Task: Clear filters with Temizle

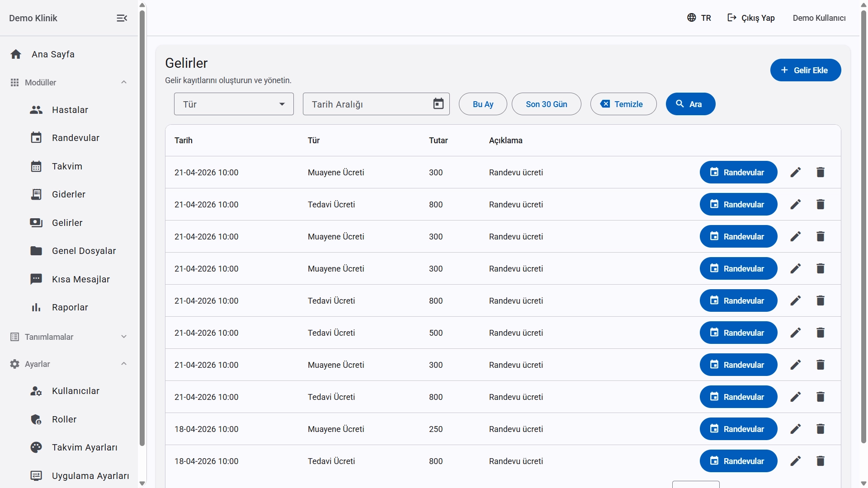Action: (623, 104)
